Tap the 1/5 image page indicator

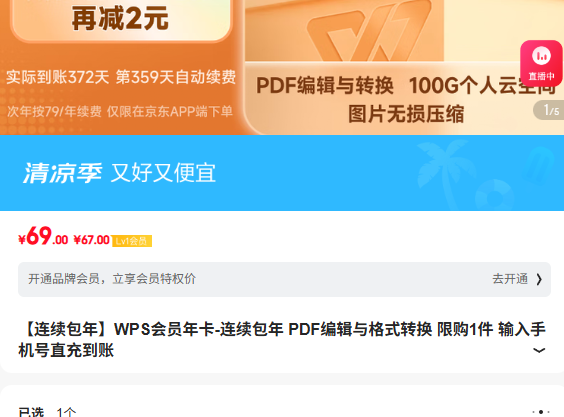click(550, 110)
